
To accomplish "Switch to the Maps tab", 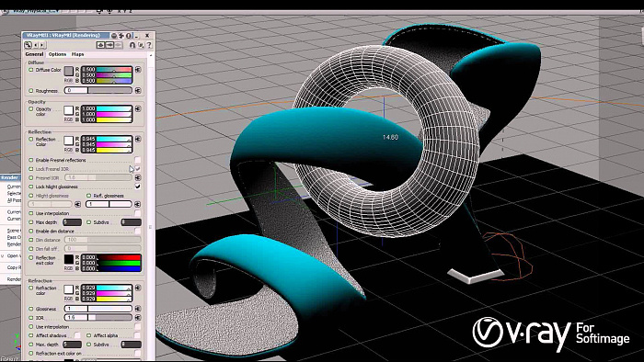I will point(77,54).
